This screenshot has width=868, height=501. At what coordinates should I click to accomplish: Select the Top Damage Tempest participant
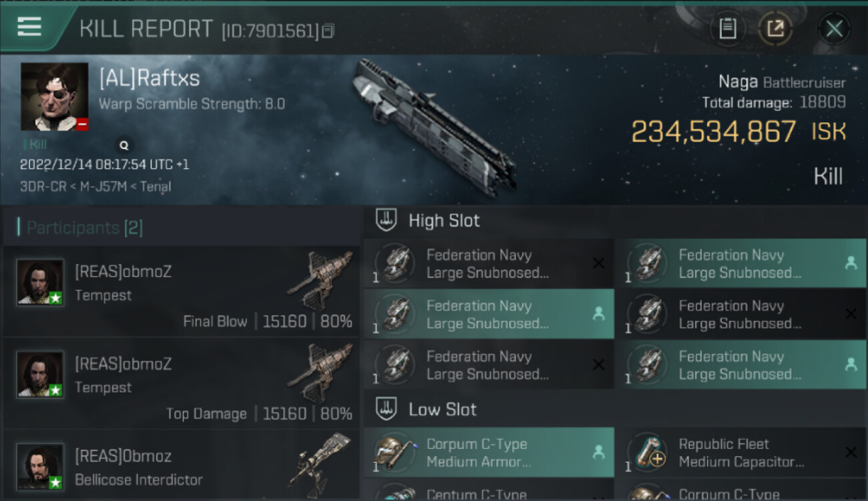coord(182,383)
